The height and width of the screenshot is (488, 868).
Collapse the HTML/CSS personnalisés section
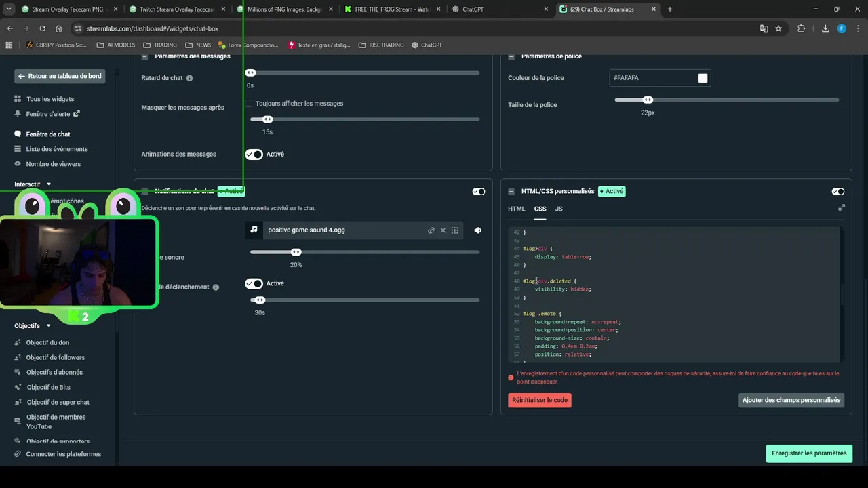511,192
